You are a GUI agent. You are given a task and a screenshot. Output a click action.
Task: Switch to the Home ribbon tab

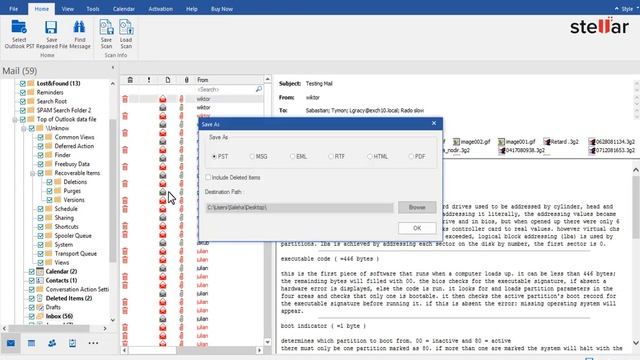tap(41, 9)
